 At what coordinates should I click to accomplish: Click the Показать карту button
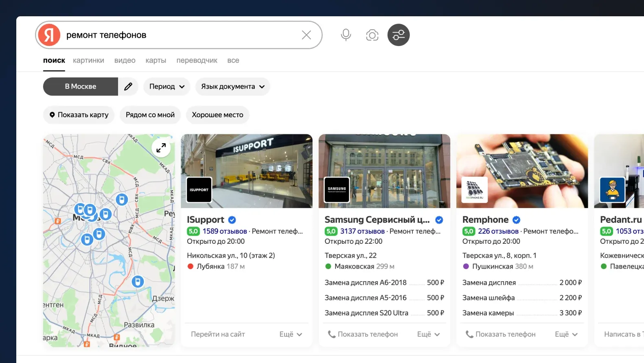click(x=79, y=115)
